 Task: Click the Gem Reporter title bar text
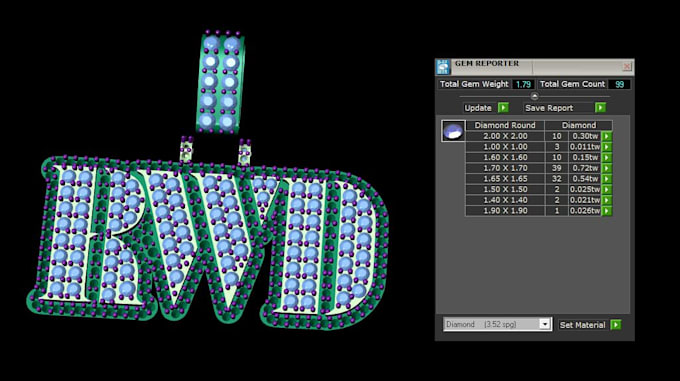pyautogui.click(x=487, y=63)
